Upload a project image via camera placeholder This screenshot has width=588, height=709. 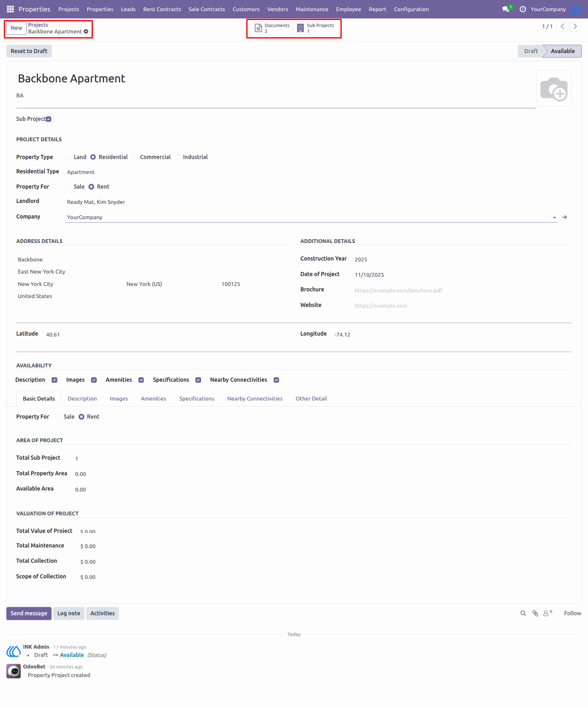(x=554, y=89)
